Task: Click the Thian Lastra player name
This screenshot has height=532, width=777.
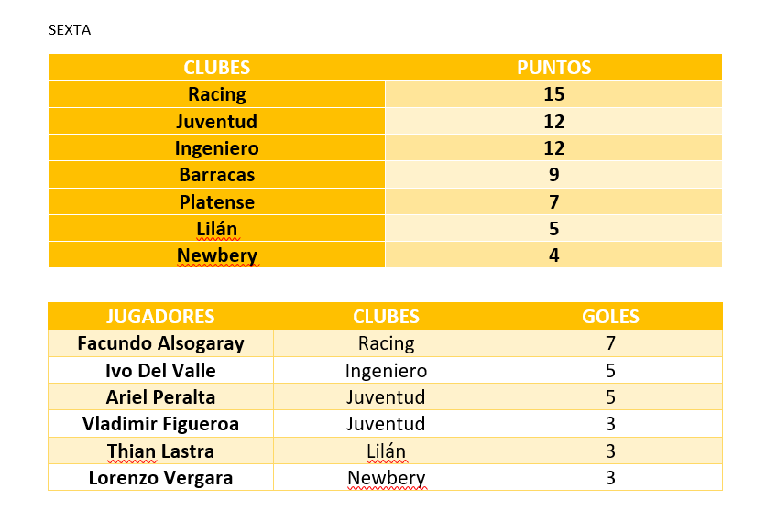Action: coord(160,451)
